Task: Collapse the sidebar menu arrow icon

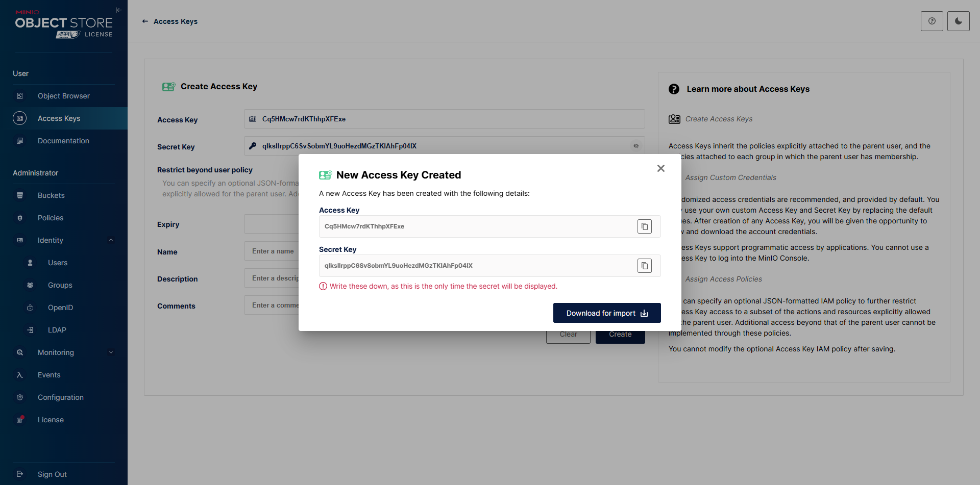Action: (x=118, y=10)
